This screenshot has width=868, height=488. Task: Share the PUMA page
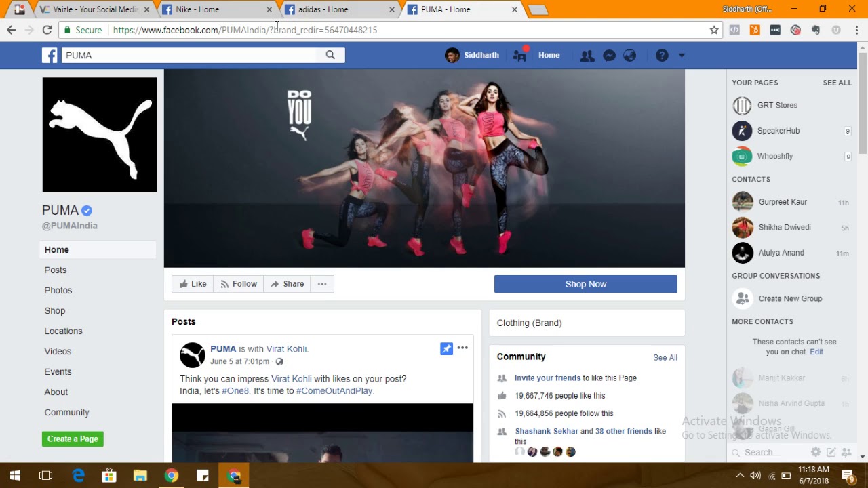click(287, 284)
